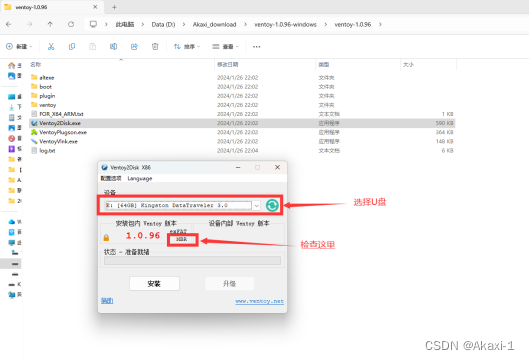Image resolution: width=530 pixels, height=360 pixels.
Task: Close the Ventoy2Disk window
Action: [277, 167]
